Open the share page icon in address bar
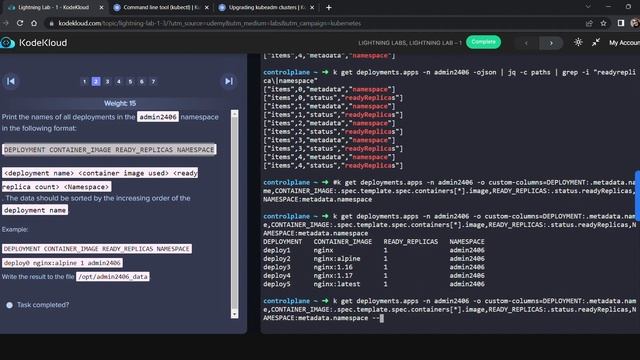This screenshot has width=640, height=360. 589,23
